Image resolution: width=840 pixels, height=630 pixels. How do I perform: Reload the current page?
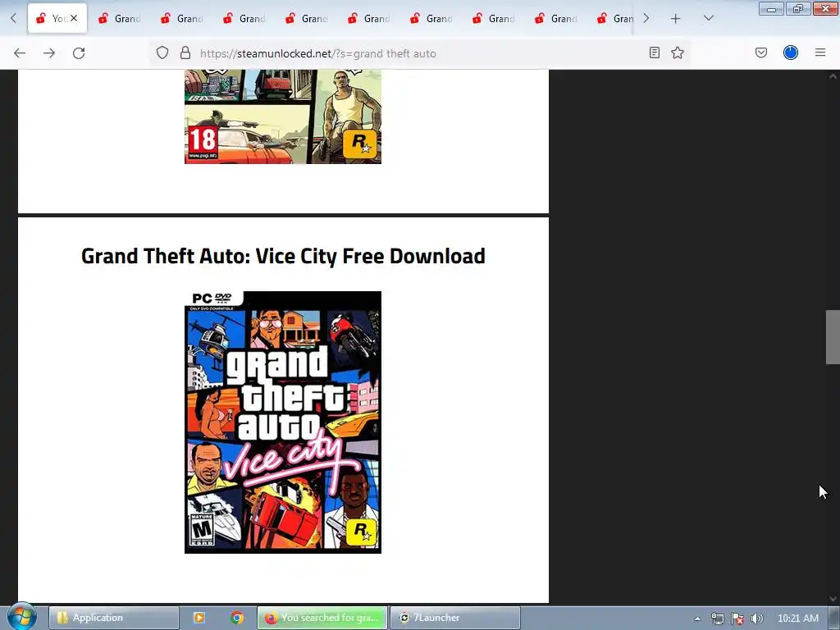pos(79,53)
